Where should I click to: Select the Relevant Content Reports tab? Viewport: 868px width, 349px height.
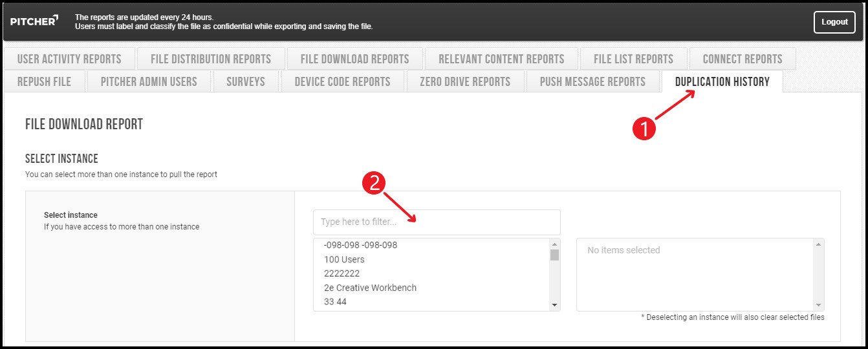(501, 59)
